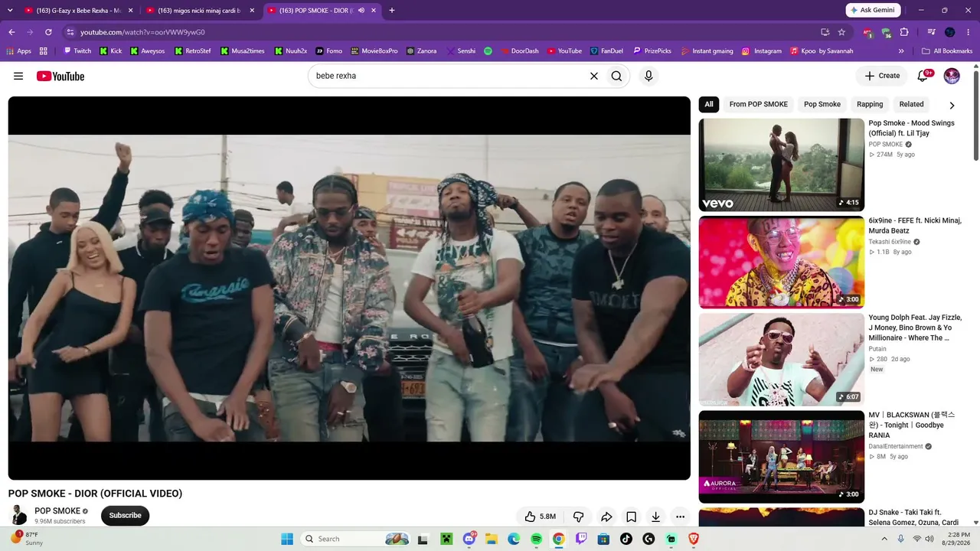Select the Rapping filter chip
The height and width of the screenshot is (551, 980).
(x=870, y=104)
